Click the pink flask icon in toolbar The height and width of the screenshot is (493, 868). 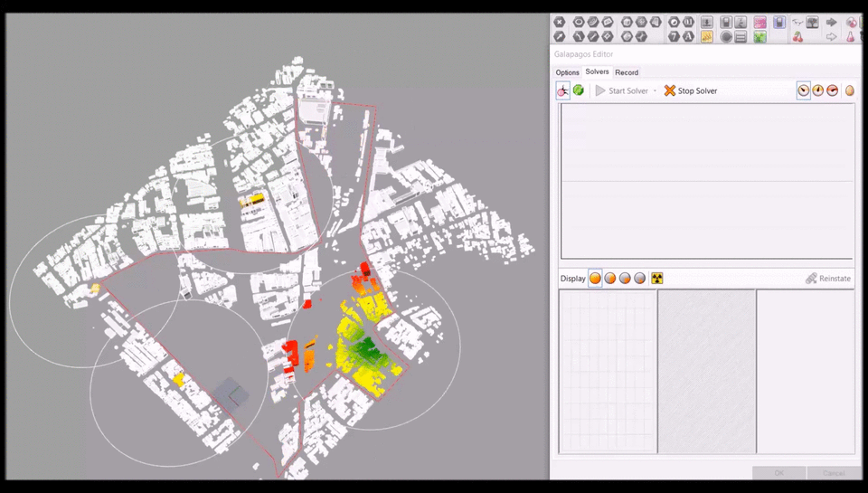pos(850,37)
